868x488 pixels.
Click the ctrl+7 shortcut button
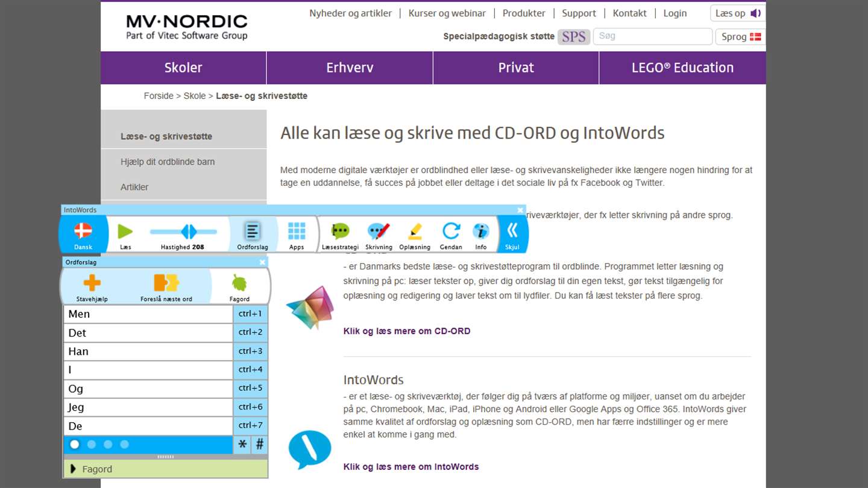click(x=250, y=426)
